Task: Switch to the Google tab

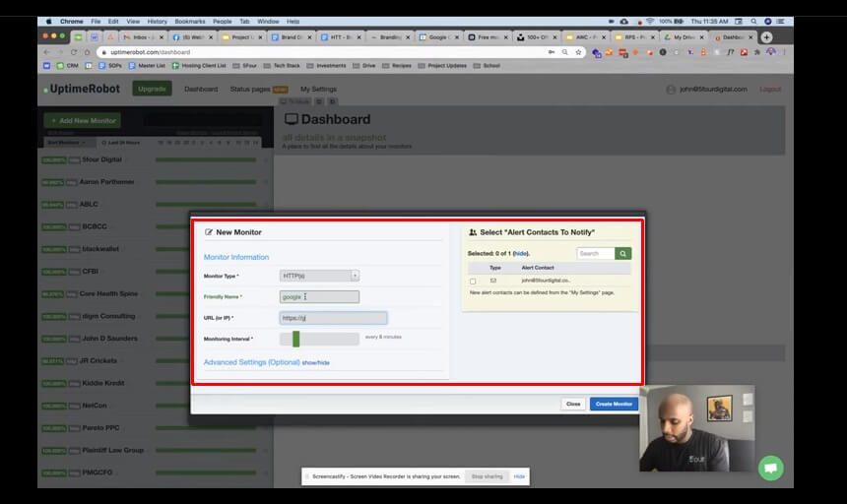Action: [438, 37]
